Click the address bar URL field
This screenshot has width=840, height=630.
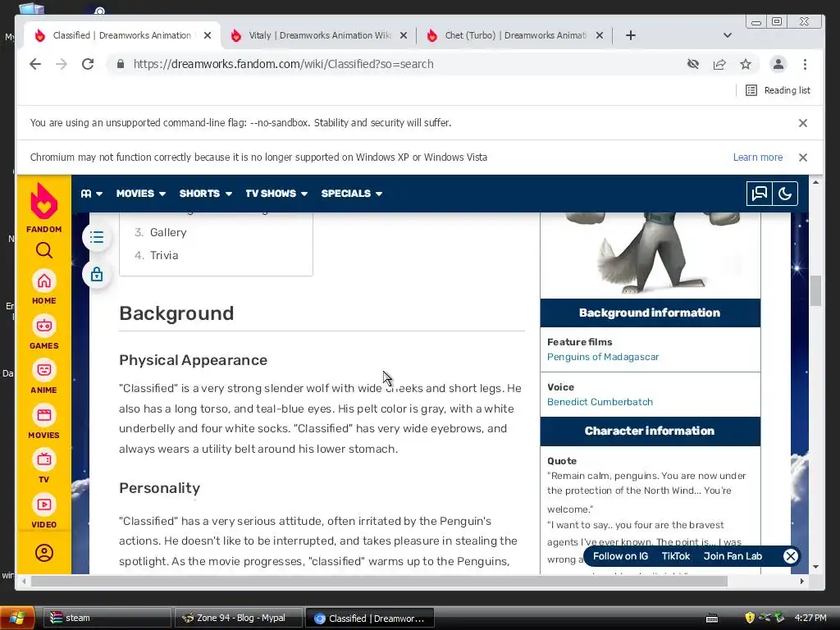pyautogui.click(x=396, y=64)
